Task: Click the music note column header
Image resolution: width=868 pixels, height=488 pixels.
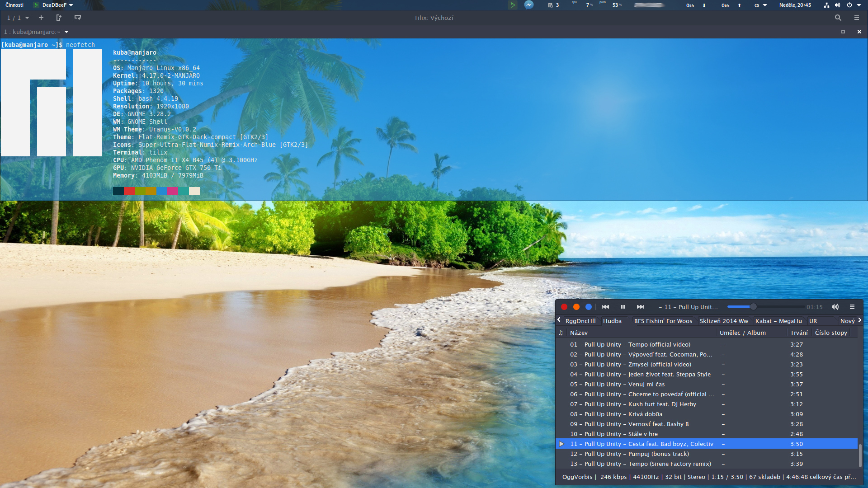Action: coord(561,333)
